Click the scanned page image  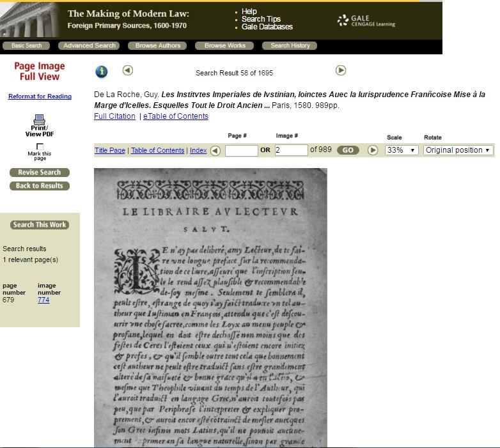tap(210, 307)
